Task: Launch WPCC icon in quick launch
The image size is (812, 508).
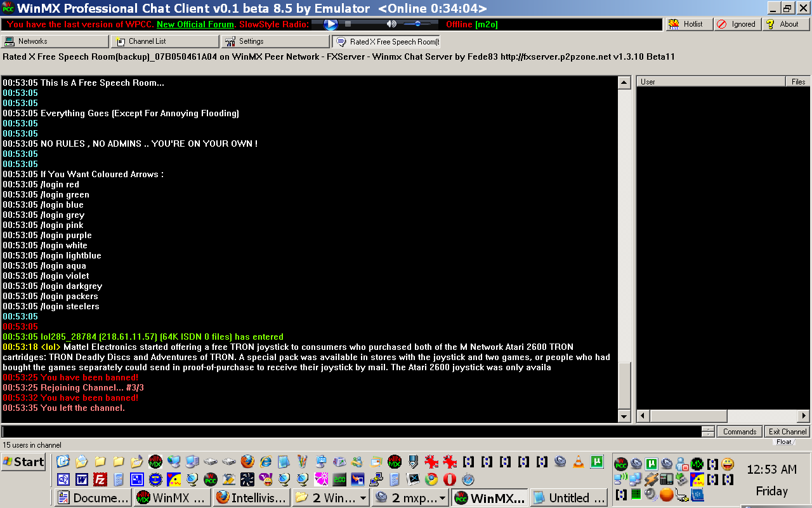Action: click(211, 479)
